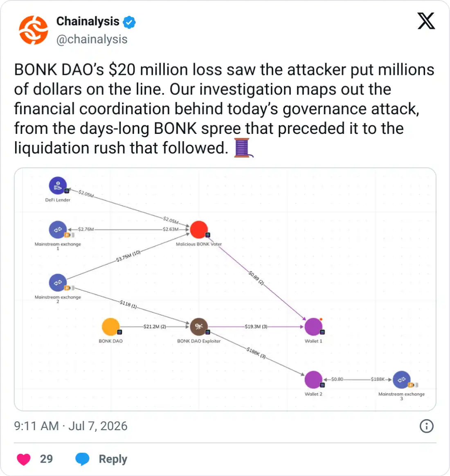Click the Mainstream exchange 3 node

point(401,379)
